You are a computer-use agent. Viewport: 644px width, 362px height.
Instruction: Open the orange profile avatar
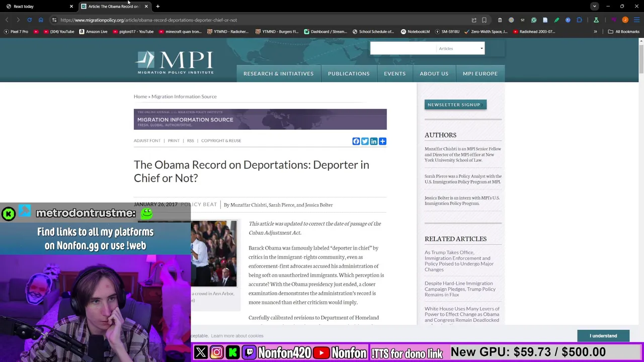[x=625, y=20]
